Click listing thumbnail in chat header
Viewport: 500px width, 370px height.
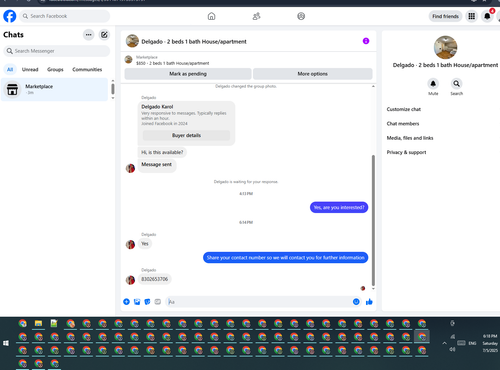[x=132, y=41]
